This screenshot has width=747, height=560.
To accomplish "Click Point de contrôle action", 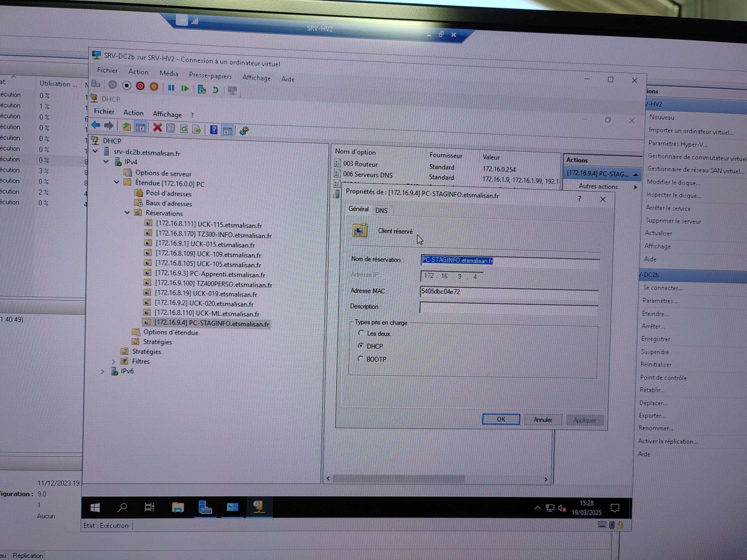I will [663, 377].
